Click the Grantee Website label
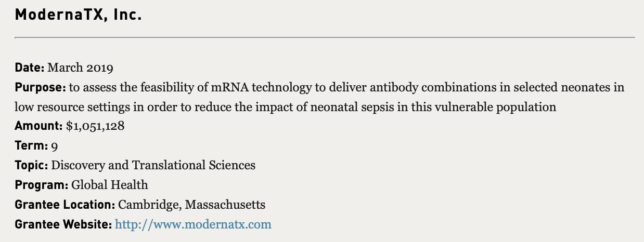Screen dimensions: 644x242 (x=63, y=224)
